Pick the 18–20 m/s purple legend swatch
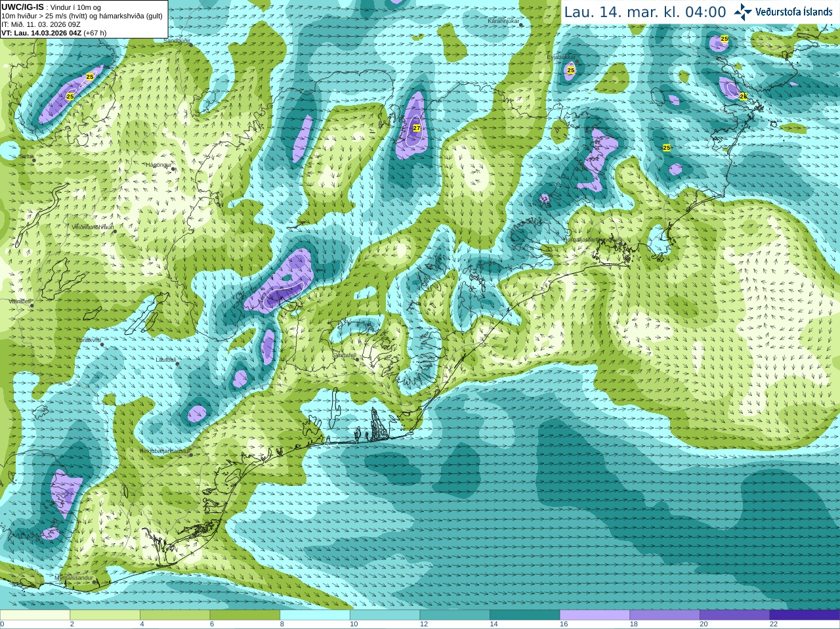Screen dimensions: 840x629 [665, 615]
